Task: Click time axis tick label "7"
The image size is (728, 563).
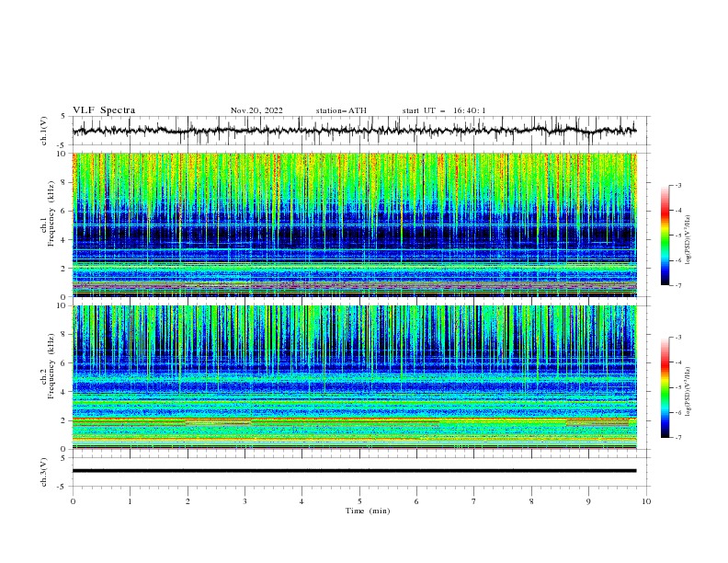Action: [x=474, y=501]
